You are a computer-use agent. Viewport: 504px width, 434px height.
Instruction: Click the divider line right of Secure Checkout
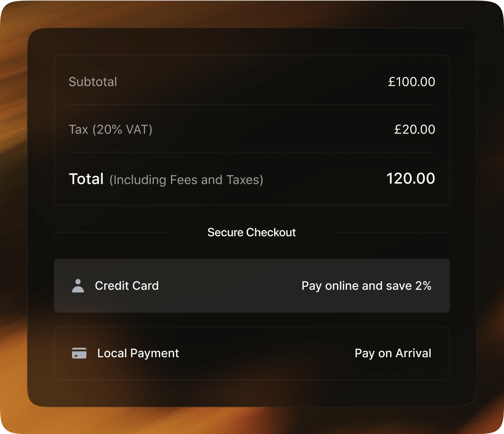(391, 232)
